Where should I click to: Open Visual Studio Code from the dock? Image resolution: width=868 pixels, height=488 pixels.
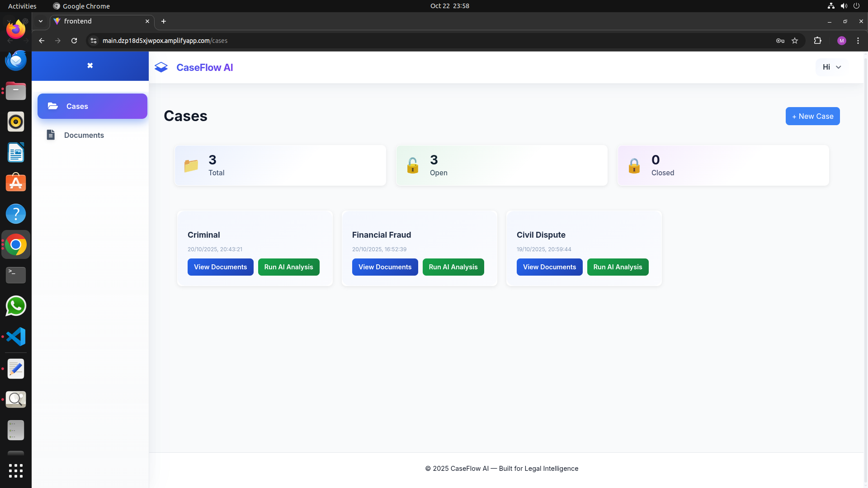click(16, 337)
